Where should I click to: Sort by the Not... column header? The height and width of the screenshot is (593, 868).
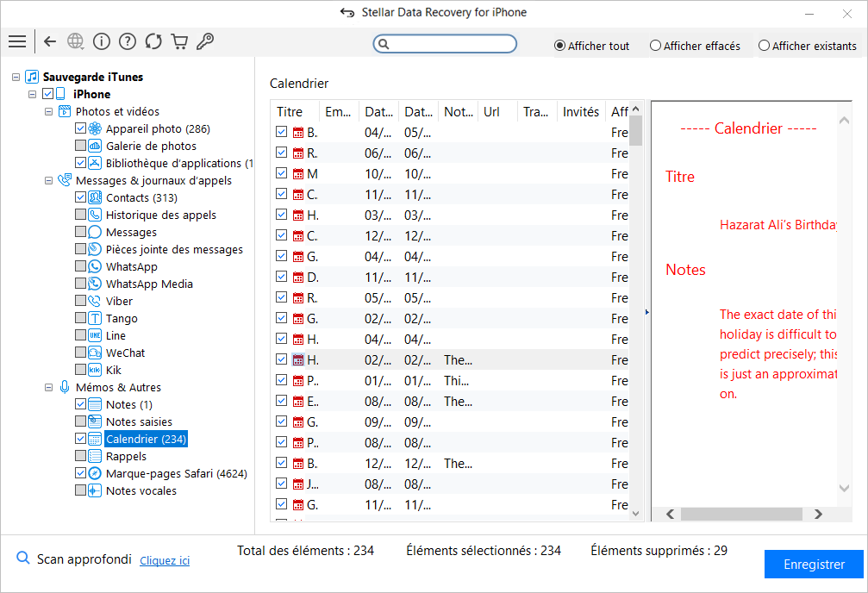pyautogui.click(x=458, y=112)
